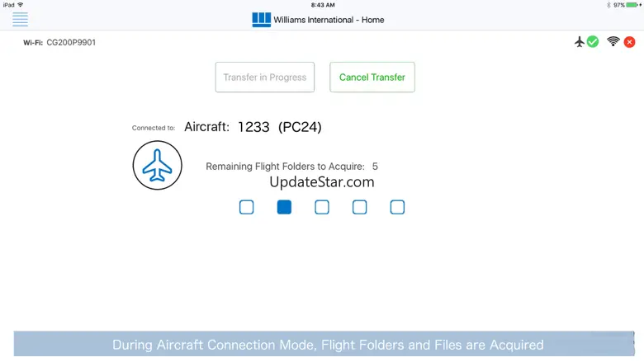The image size is (644, 362).
Task: Tap the Williams International - Home title
Action: (x=329, y=20)
